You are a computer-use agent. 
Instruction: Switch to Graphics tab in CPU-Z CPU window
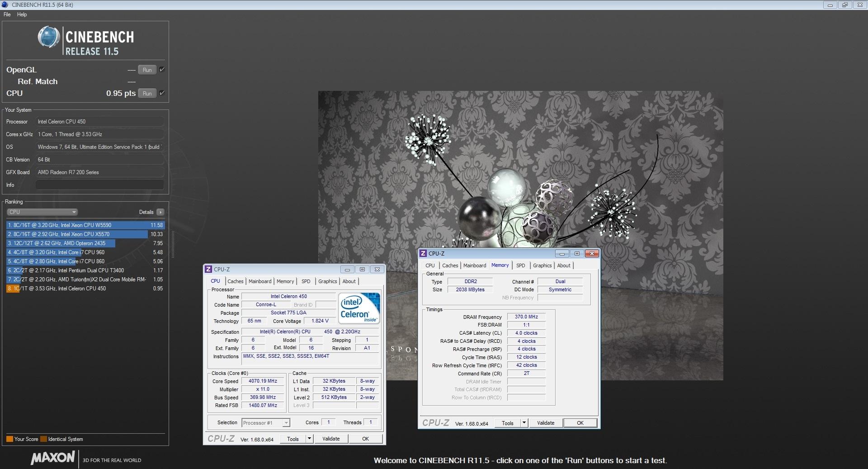coord(328,281)
